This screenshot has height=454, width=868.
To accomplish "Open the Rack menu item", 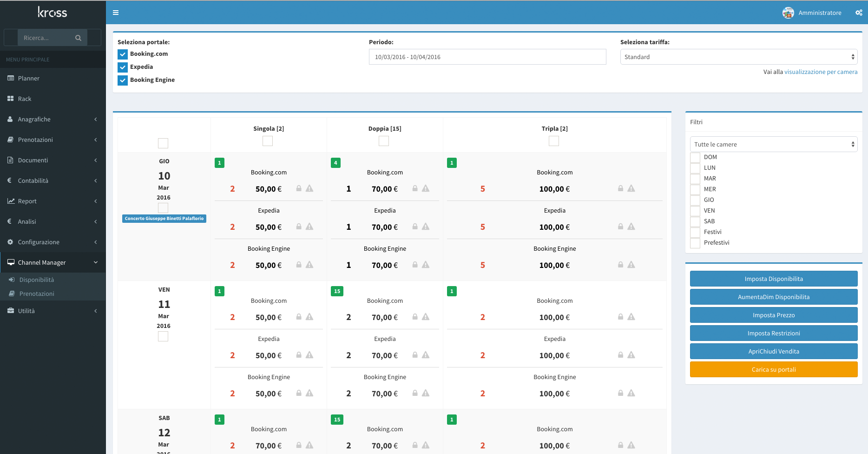I will [53, 99].
